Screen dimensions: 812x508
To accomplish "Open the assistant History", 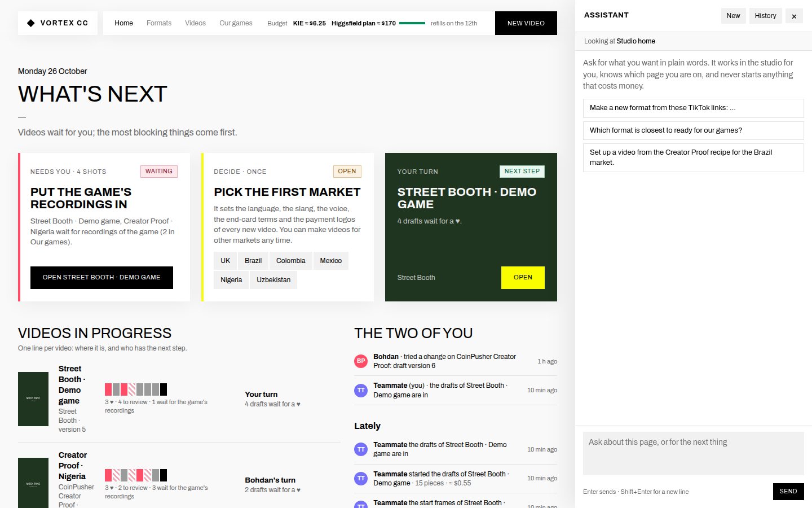I will (765, 16).
